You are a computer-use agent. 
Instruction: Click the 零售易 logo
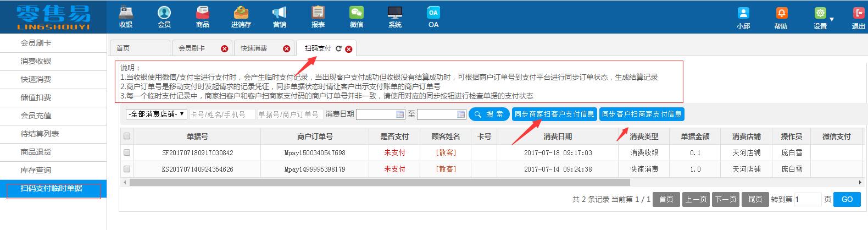tap(53, 17)
